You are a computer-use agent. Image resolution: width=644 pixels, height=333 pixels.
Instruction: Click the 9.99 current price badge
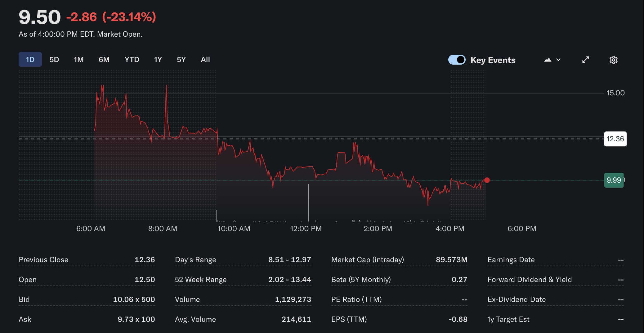(614, 180)
